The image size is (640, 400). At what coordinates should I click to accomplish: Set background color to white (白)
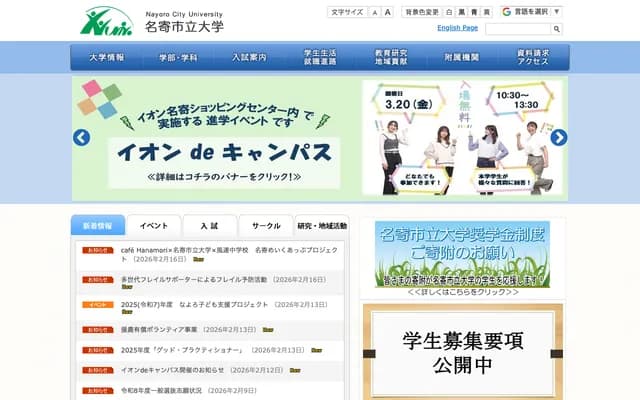449,12
